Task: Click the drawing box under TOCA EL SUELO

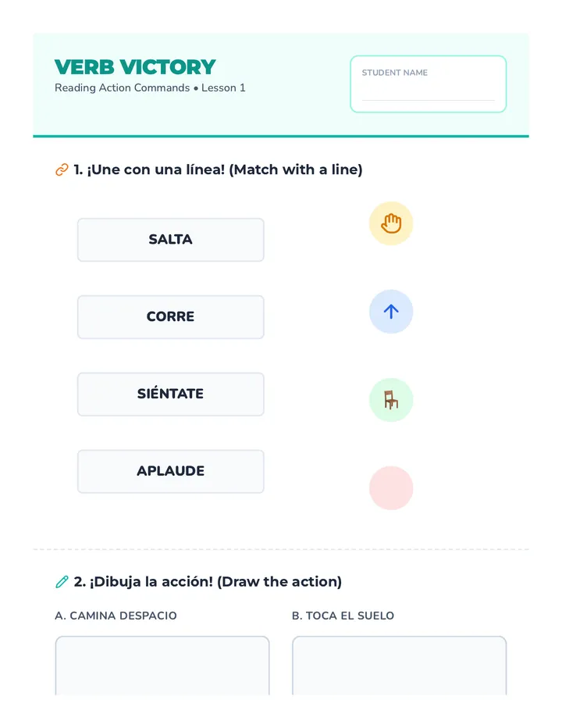Action: tap(399, 666)
